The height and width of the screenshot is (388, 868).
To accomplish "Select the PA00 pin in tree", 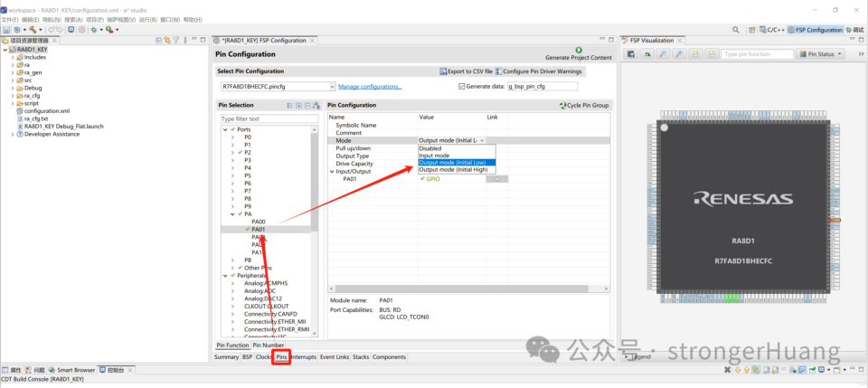I will click(258, 222).
